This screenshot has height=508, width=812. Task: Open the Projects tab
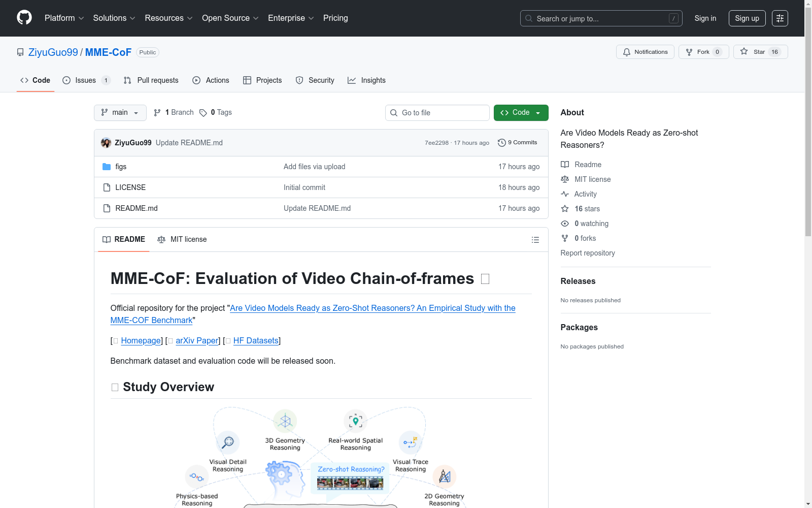[x=262, y=80]
